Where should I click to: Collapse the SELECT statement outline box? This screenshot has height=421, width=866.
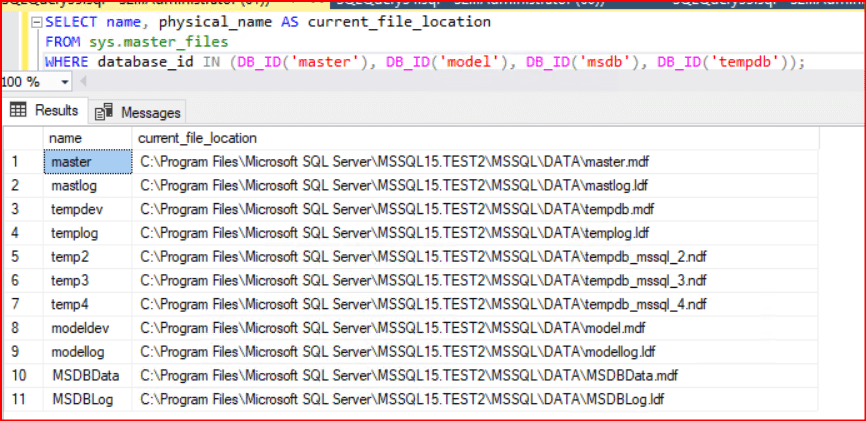pos(36,22)
